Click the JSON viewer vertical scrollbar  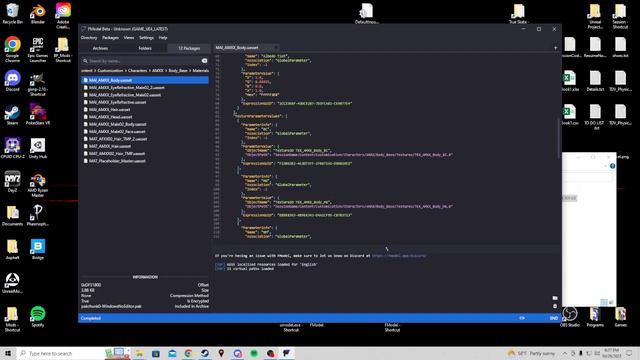pyautogui.click(x=558, y=139)
